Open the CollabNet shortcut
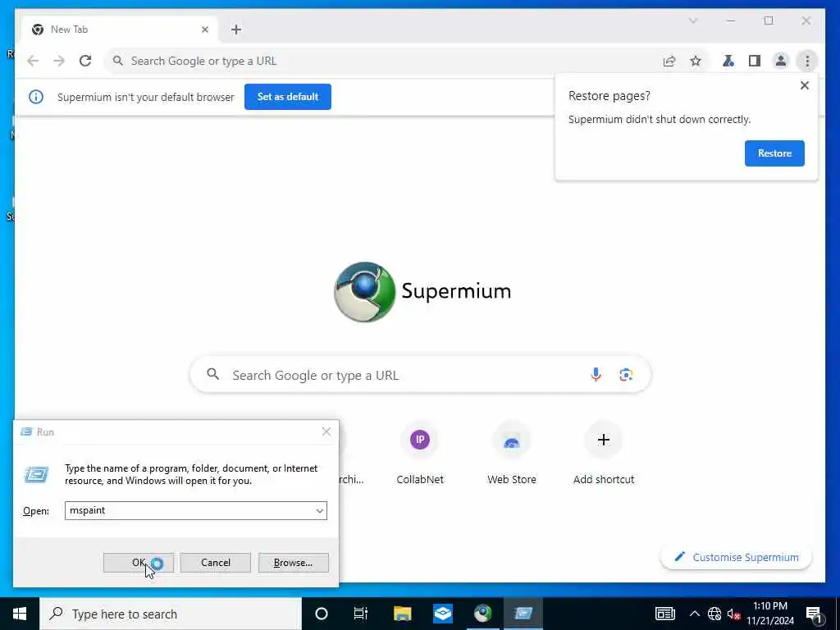Screen dimensions: 840x630 420,453
